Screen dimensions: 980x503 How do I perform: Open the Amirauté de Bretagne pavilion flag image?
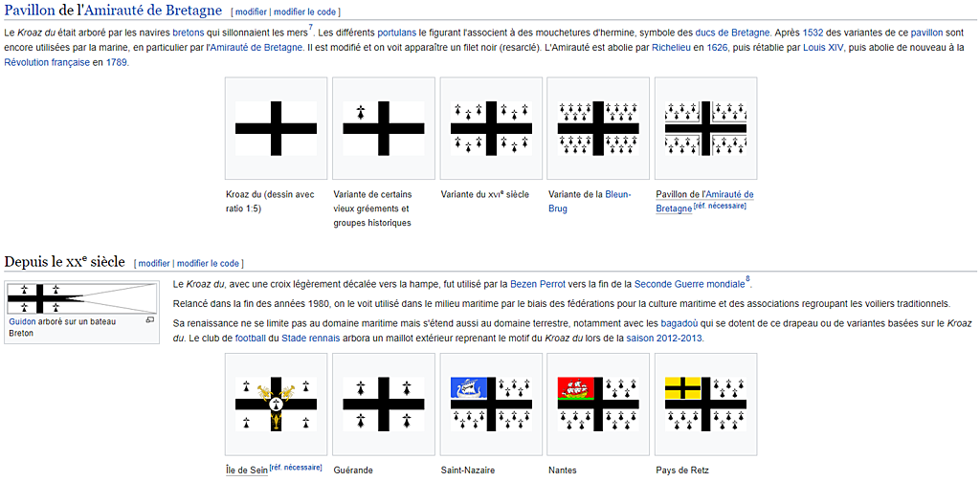click(x=705, y=128)
